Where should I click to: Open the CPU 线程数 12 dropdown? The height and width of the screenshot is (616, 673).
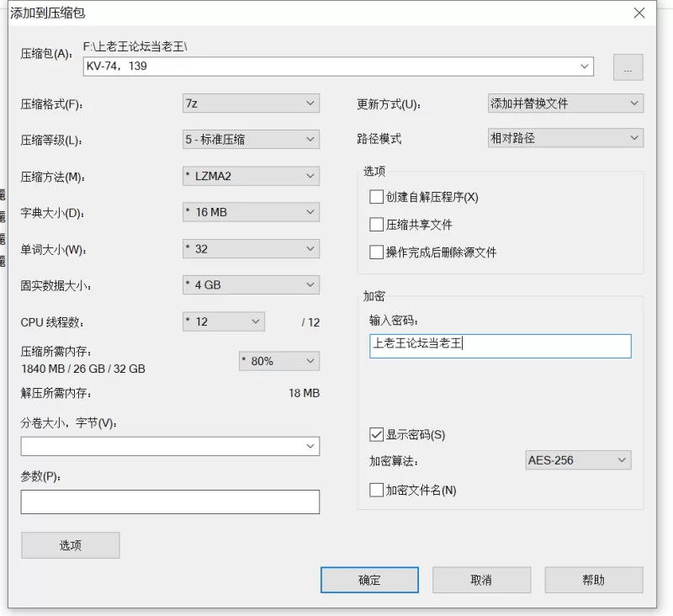click(x=224, y=321)
